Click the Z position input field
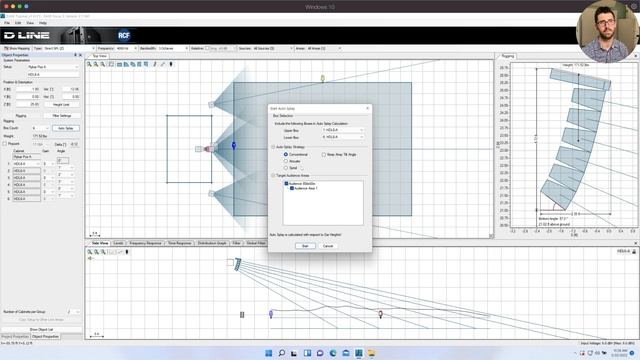This screenshot has width=640, height=360. point(27,104)
